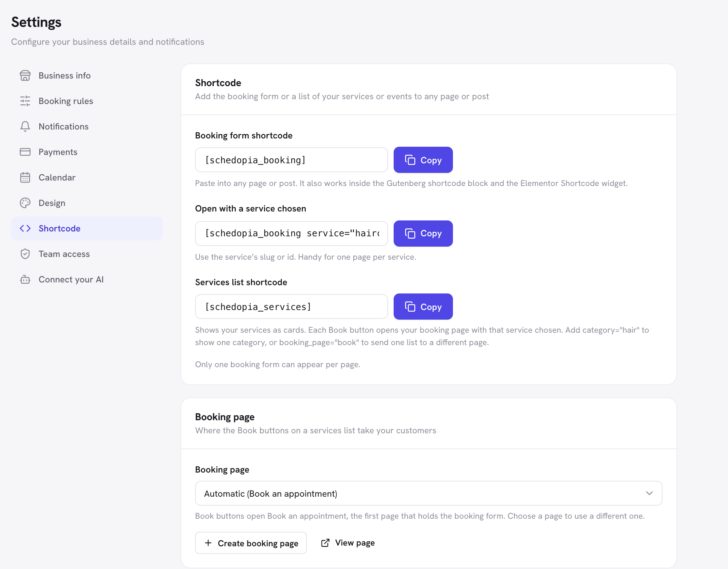Click the Team access shield icon
Screen dimensions: 728x569
pyautogui.click(x=25, y=254)
